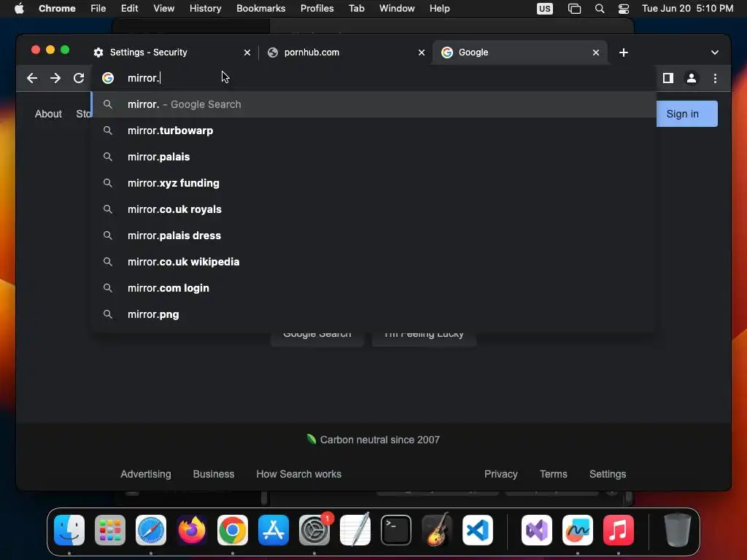Launch Terminal from the Dock
Screen dimensions: 747x560
[396, 529]
